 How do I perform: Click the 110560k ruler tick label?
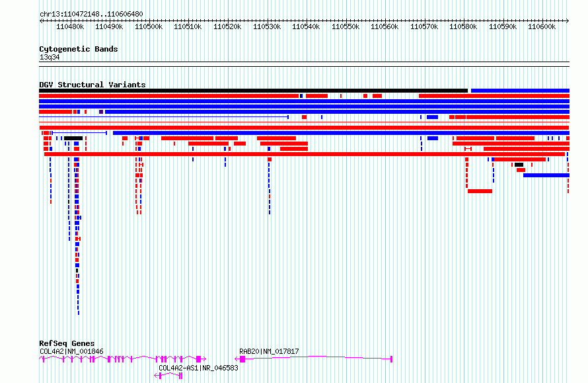[x=385, y=26]
